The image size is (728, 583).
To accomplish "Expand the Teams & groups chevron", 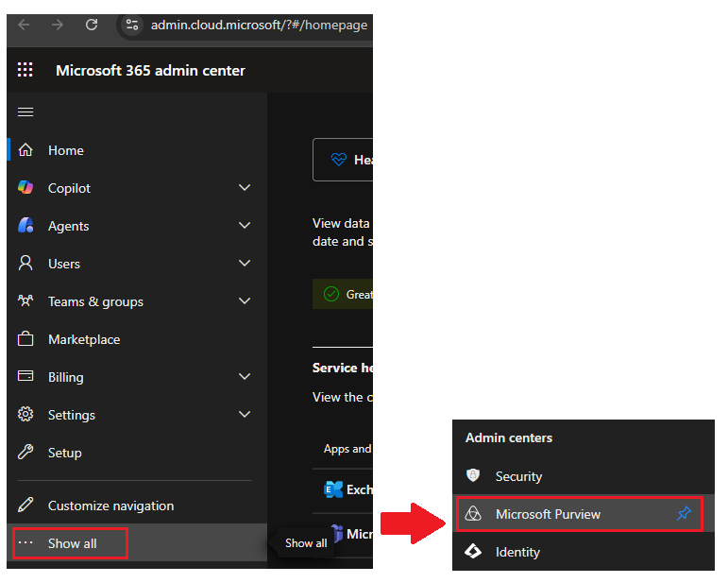I will point(245,301).
